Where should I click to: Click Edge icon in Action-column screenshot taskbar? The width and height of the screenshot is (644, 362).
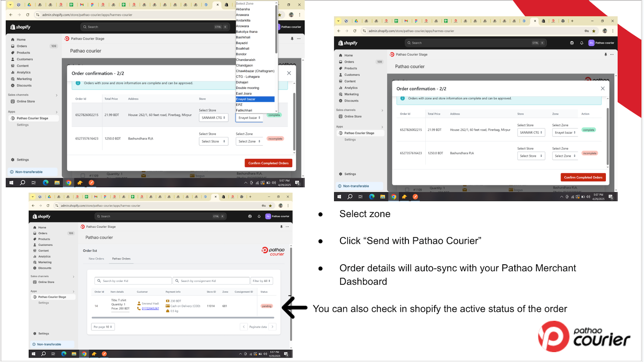pos(372,197)
